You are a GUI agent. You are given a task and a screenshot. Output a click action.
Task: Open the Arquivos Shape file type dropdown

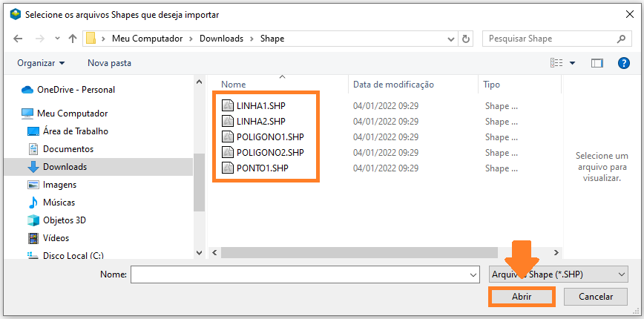point(558,274)
